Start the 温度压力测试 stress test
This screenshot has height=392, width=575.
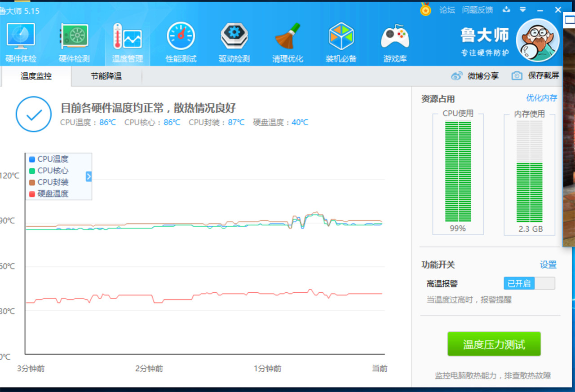click(494, 344)
